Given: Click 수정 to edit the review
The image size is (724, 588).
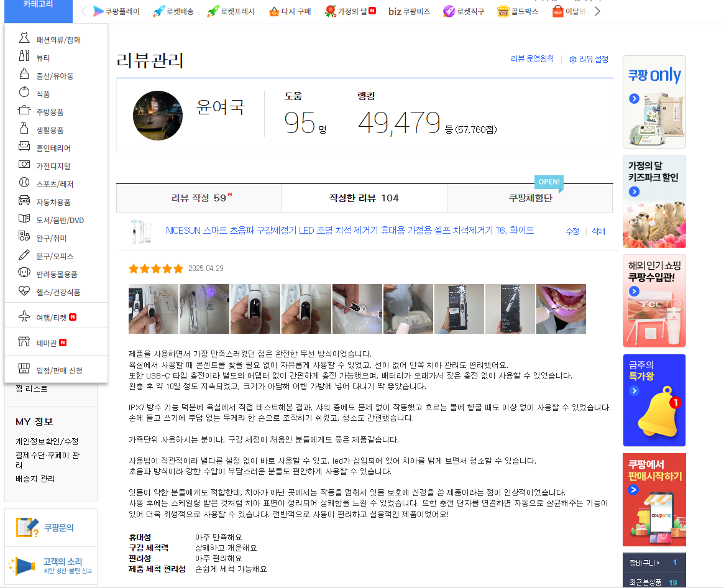Looking at the screenshot, I should click(572, 231).
